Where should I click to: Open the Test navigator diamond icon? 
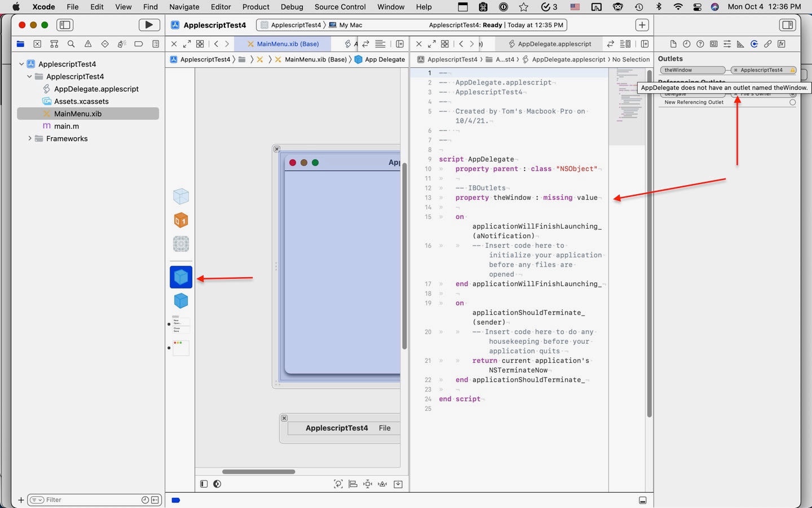[105, 44]
